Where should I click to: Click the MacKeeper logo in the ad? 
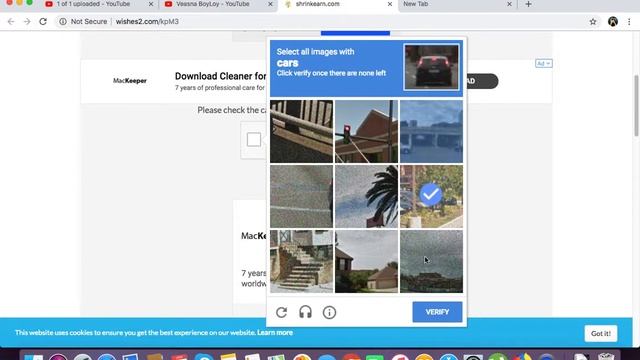pyautogui.click(x=130, y=81)
